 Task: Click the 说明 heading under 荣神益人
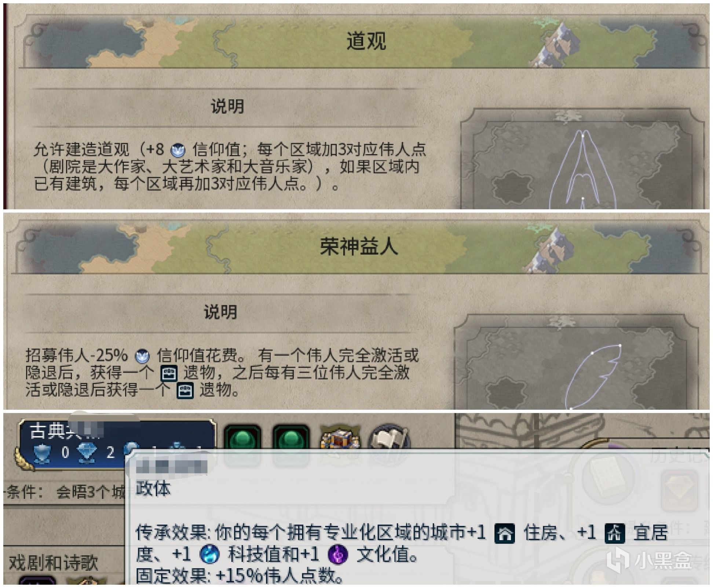[220, 312]
